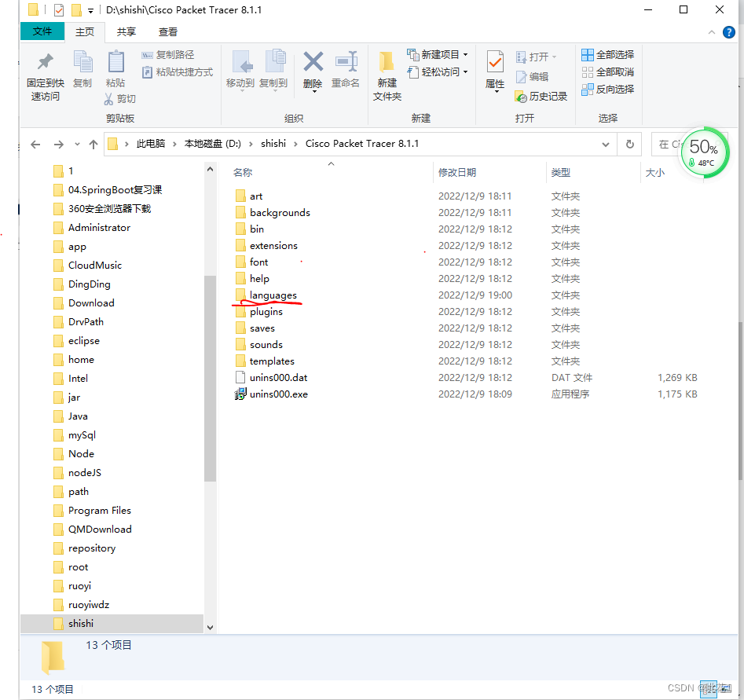The height and width of the screenshot is (700, 744).
Task: Click the Paste (粘贴) ribbon icon
Action: (115, 62)
